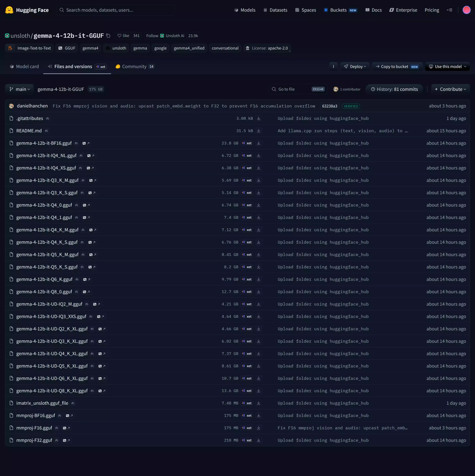Open the three-dot more options menu

tap(333, 67)
